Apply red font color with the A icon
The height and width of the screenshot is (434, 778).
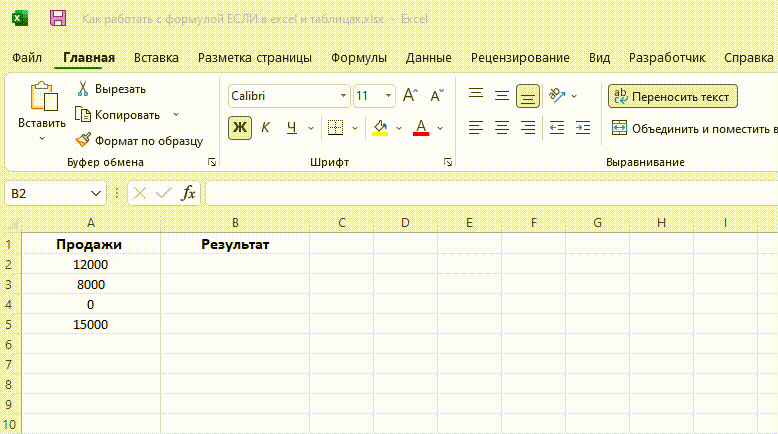(x=421, y=128)
